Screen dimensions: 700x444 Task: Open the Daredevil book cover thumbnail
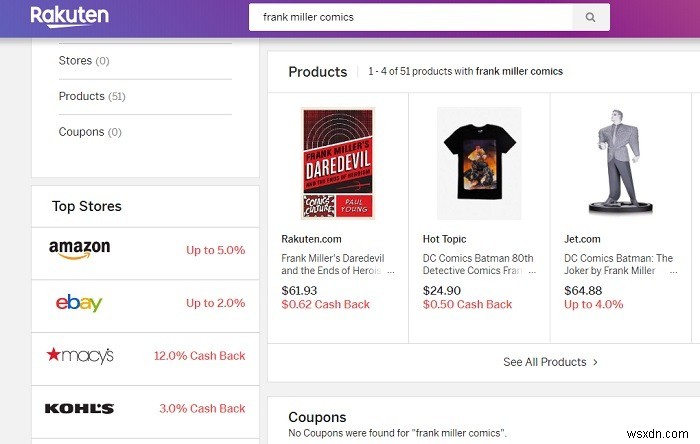[x=337, y=163]
